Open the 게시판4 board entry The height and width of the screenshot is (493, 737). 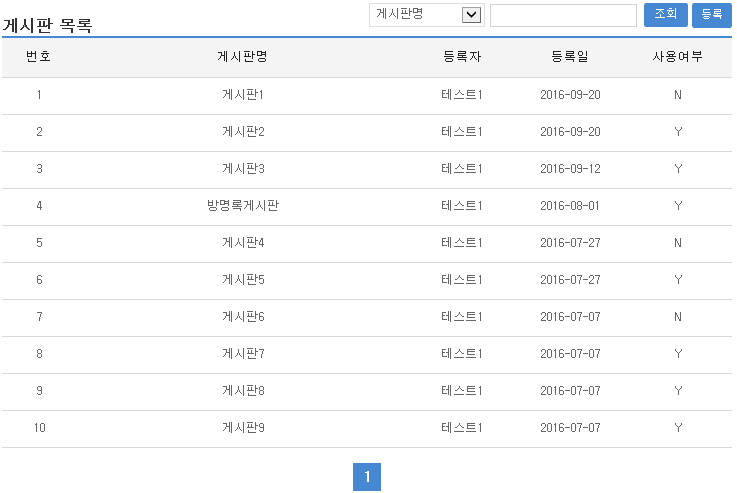(x=242, y=243)
